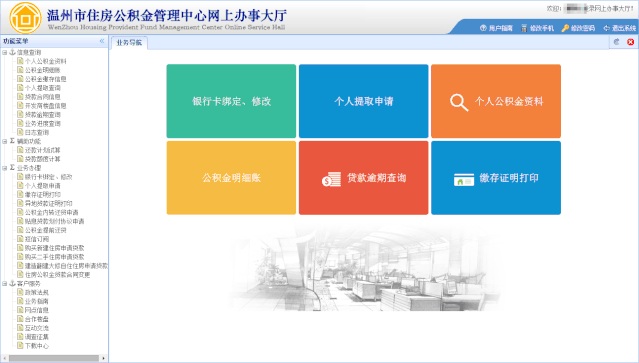639x363 pixels.
Task: Click the refresh icon in tab bar
Action: click(x=617, y=42)
